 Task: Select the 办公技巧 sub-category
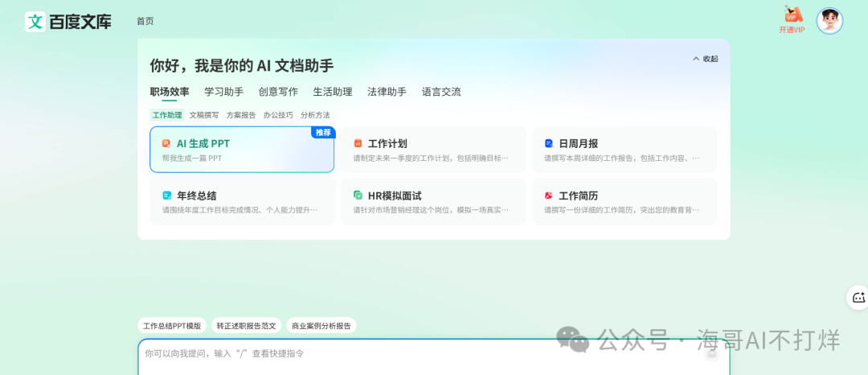pyautogui.click(x=278, y=115)
